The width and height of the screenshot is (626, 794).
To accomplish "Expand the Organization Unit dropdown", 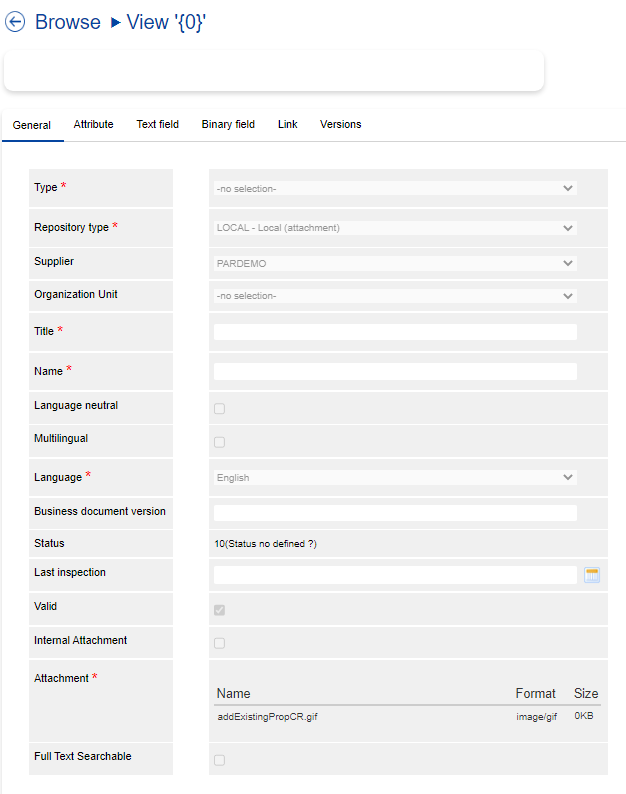I will pyautogui.click(x=395, y=296).
